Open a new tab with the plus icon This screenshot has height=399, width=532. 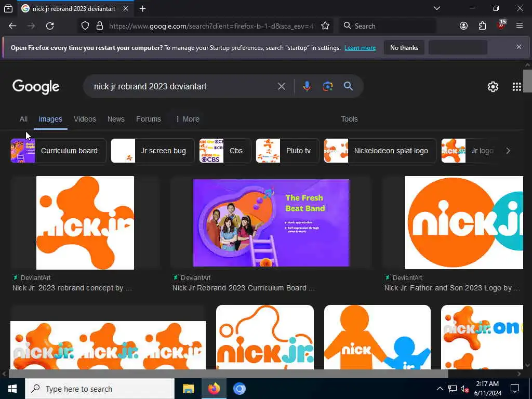142,9
